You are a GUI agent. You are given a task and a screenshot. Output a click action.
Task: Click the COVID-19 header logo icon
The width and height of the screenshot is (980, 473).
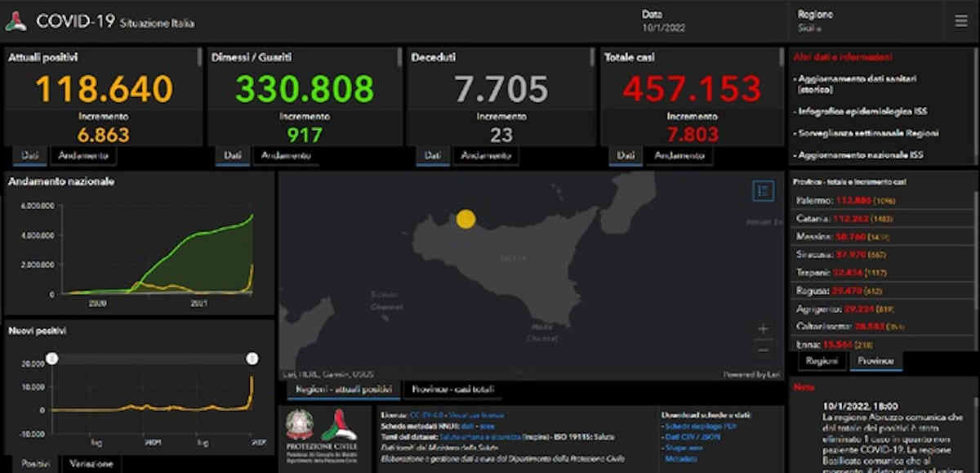click(x=16, y=22)
